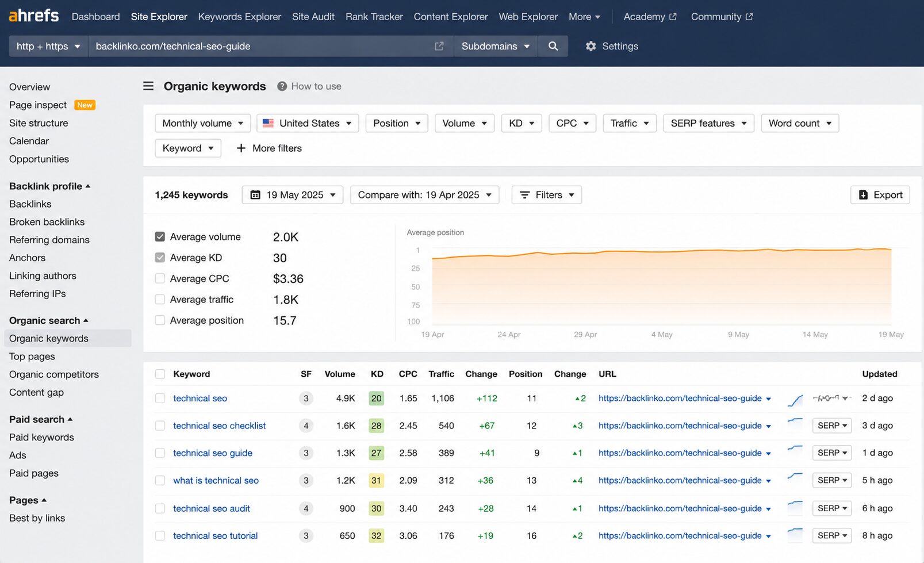
Task: Open Backlinks in sidebar
Action: tap(30, 204)
